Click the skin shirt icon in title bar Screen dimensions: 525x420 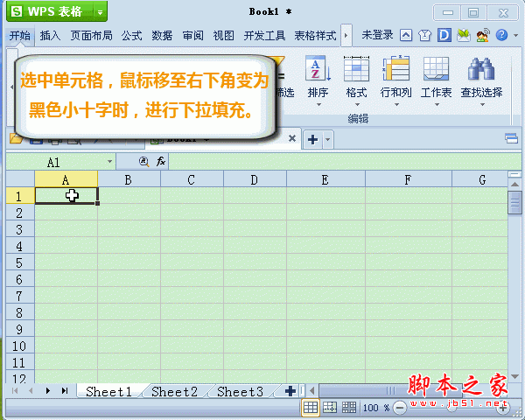424,35
